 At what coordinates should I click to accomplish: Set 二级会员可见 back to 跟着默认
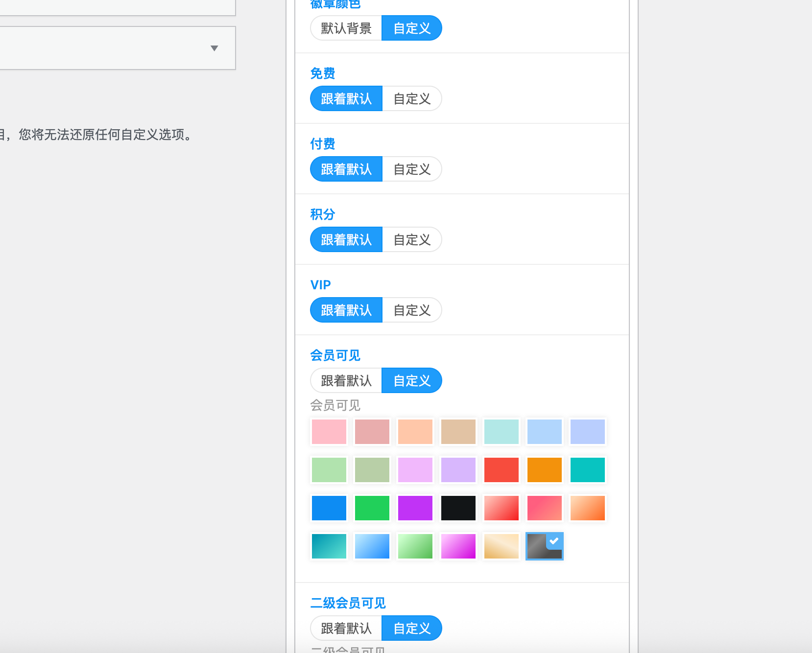pyautogui.click(x=346, y=628)
